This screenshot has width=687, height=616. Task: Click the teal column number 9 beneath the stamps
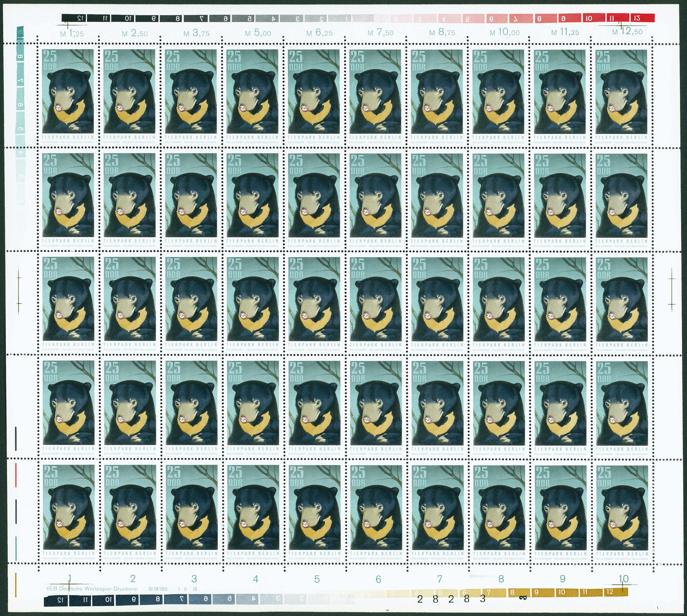(x=563, y=579)
